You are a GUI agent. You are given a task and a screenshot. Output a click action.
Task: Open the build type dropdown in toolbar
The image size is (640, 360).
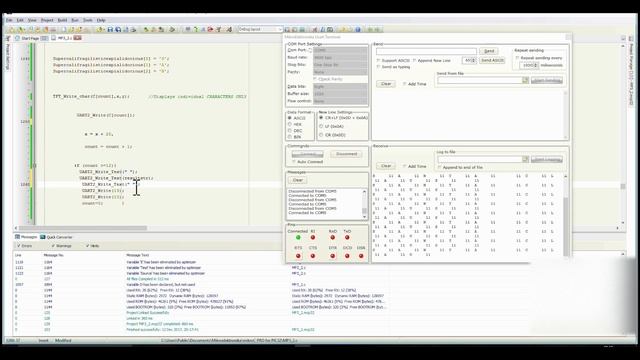click(260, 29)
